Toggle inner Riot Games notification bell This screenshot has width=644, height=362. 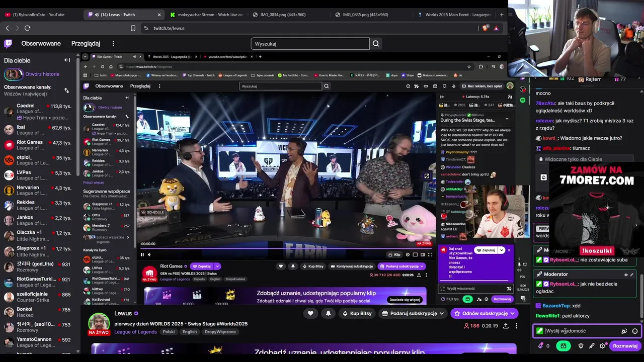[293, 266]
